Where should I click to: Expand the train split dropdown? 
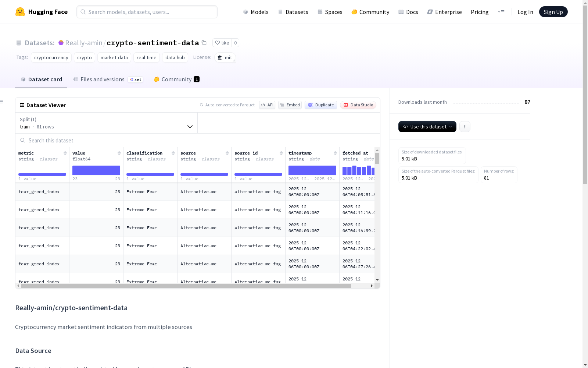pyautogui.click(x=107, y=123)
